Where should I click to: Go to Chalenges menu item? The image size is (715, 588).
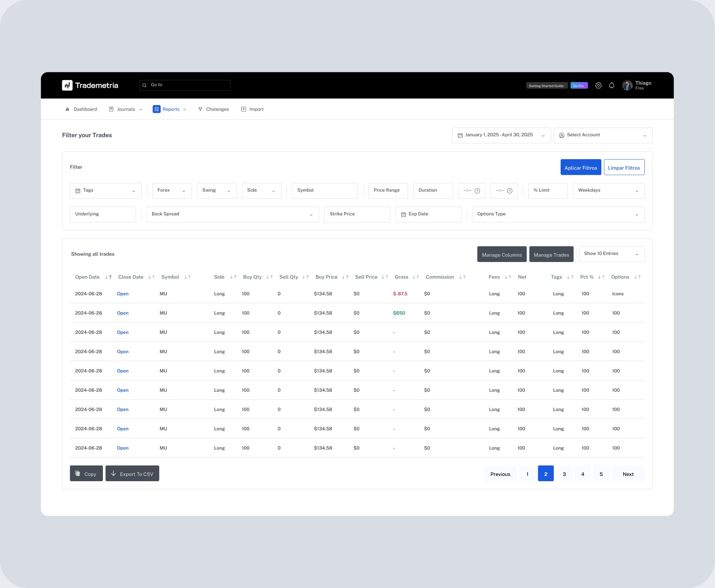pos(213,109)
